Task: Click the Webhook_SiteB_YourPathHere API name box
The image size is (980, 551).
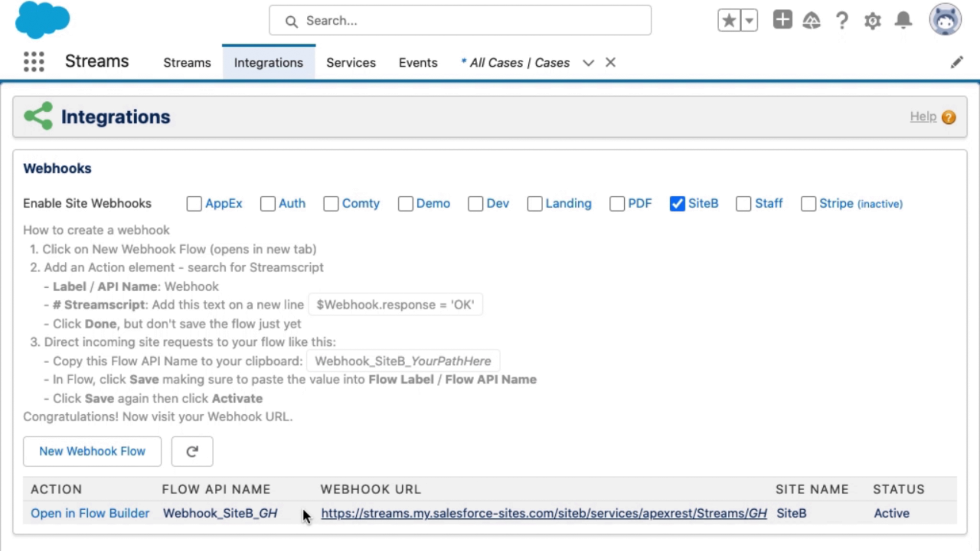Action: (403, 361)
